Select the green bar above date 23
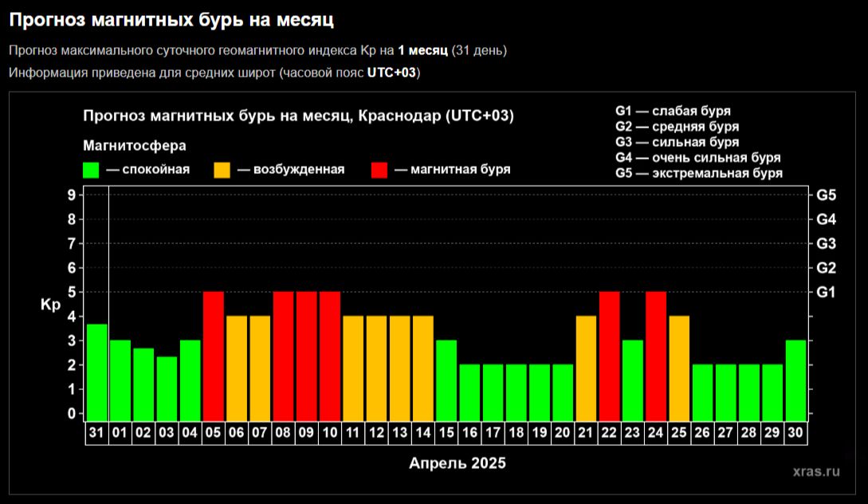 pyautogui.click(x=633, y=379)
